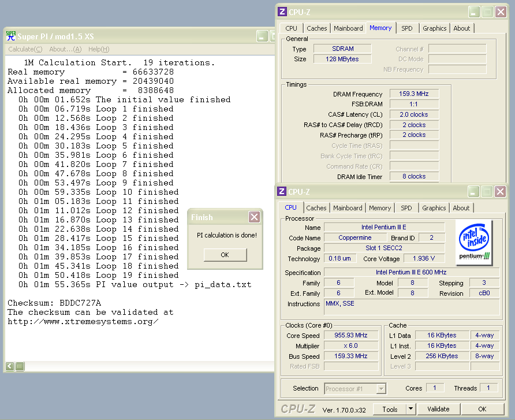Switch to CPU tab in upper CPU-Z window

click(291, 28)
